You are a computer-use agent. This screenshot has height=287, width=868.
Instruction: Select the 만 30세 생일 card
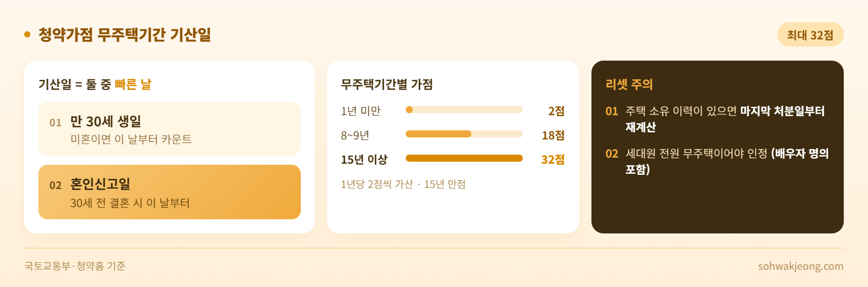[x=170, y=129]
